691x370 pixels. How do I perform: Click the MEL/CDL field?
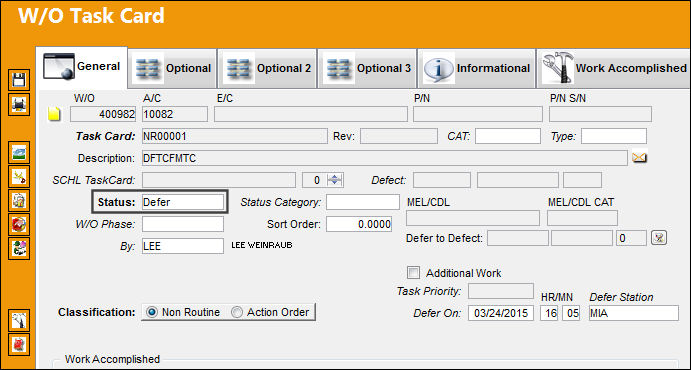(x=473, y=218)
